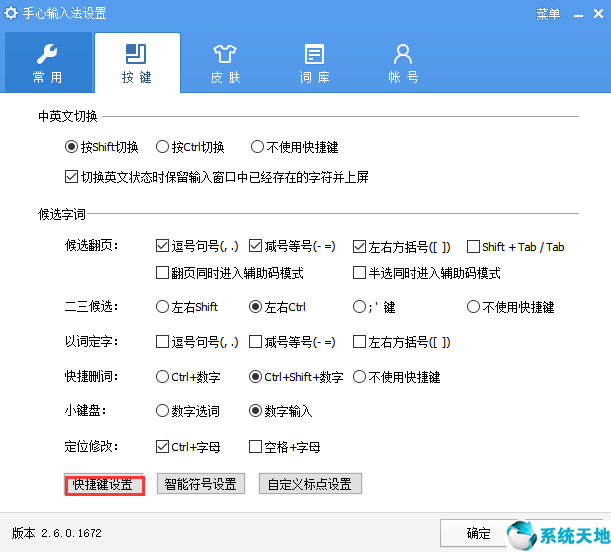Select 按Ctrl切换 radio option

(x=190, y=147)
